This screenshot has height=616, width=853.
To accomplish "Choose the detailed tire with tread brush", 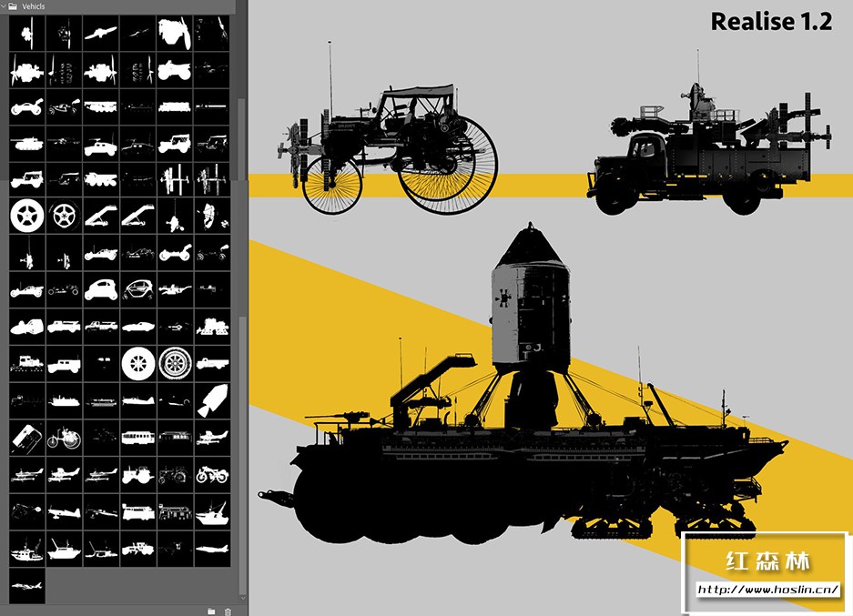I will pos(175,364).
